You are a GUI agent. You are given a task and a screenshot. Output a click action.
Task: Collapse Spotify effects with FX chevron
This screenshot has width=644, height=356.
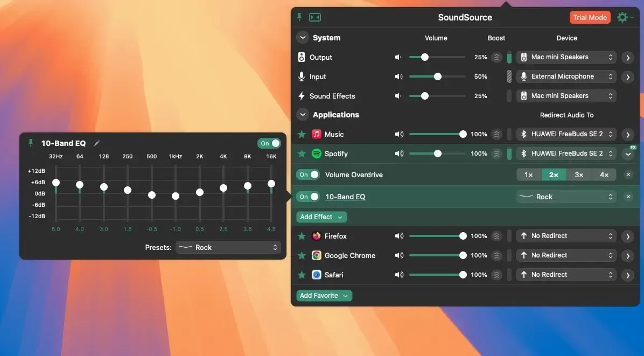[628, 154]
